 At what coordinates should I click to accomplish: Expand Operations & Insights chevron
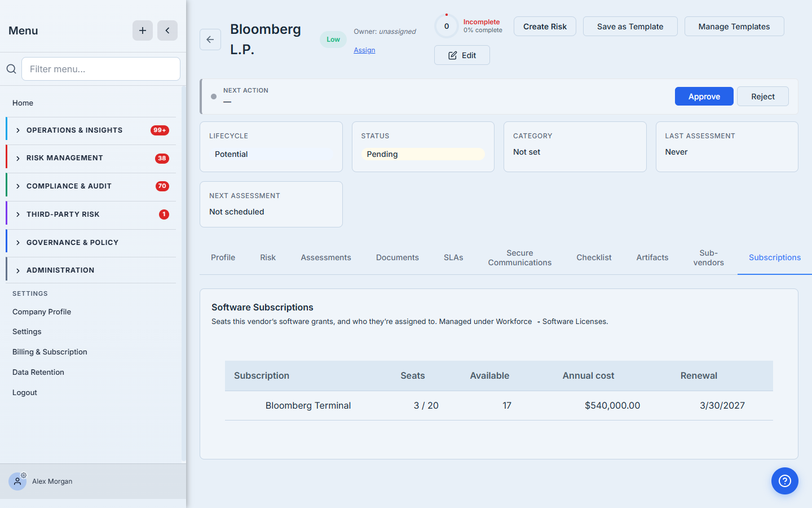tap(18, 130)
